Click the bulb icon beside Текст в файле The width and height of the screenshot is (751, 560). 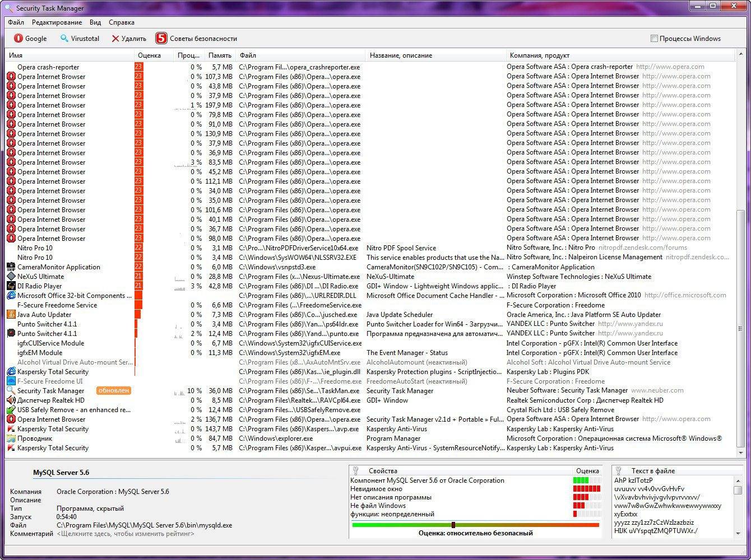(619, 470)
